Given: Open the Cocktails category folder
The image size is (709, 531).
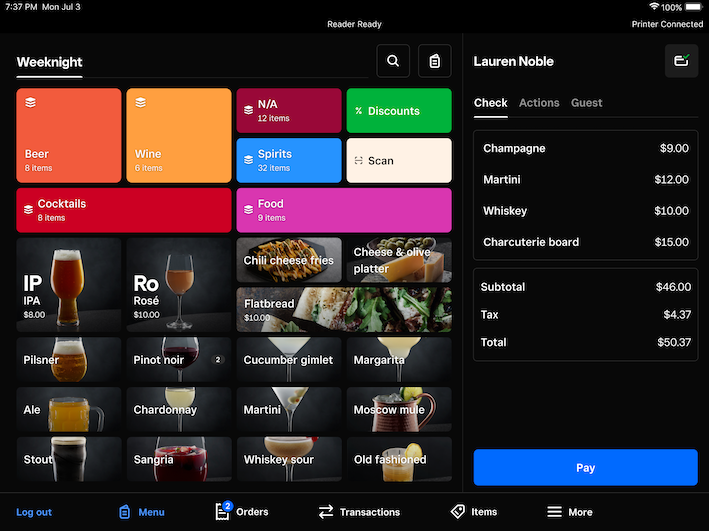Looking at the screenshot, I should pos(124,210).
